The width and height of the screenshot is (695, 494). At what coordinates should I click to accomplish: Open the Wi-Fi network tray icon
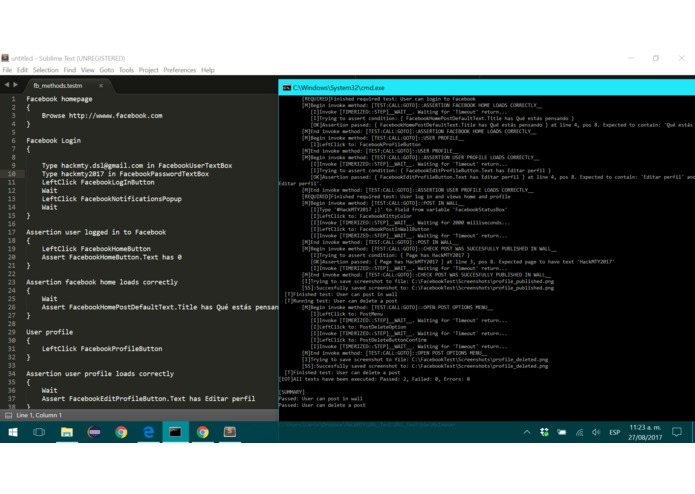pos(579,432)
